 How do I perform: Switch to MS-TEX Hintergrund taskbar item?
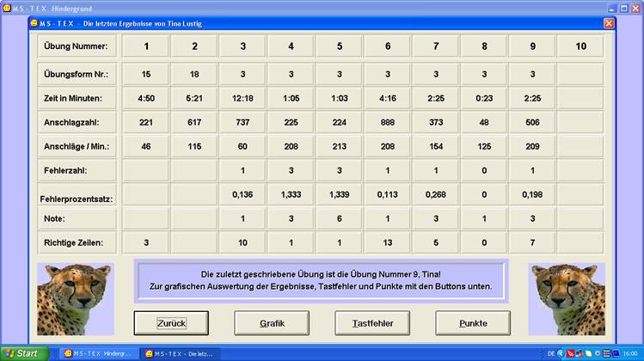[x=96, y=353]
